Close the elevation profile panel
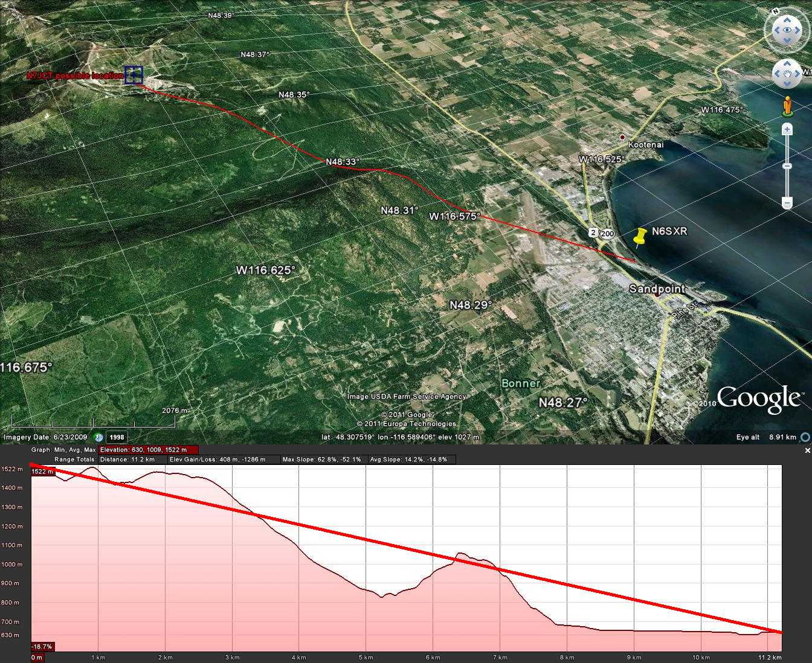The width and height of the screenshot is (812, 663). tap(808, 450)
